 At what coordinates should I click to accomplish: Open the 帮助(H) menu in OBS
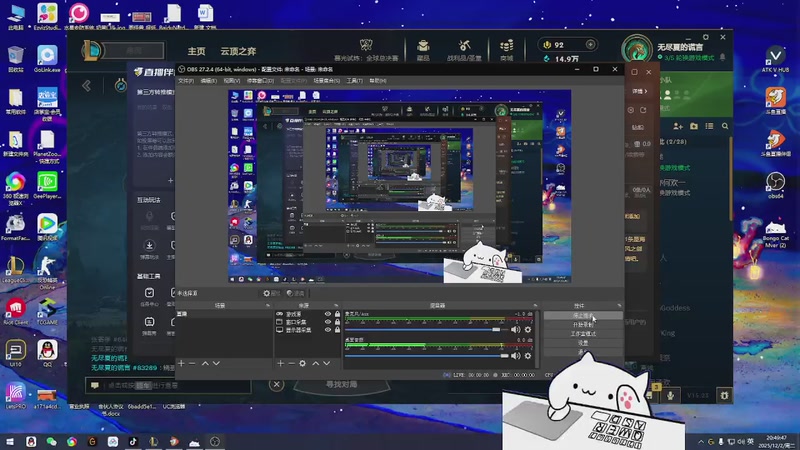point(378,81)
